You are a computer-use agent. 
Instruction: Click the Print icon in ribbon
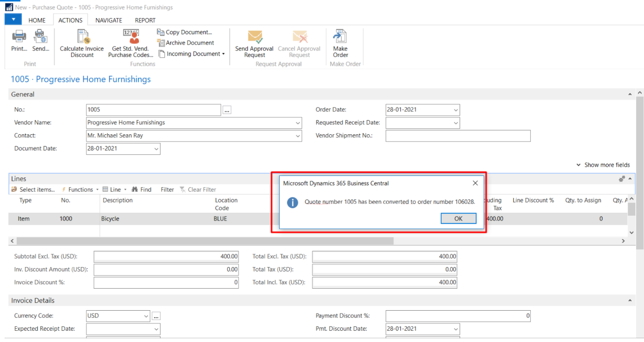(x=19, y=36)
